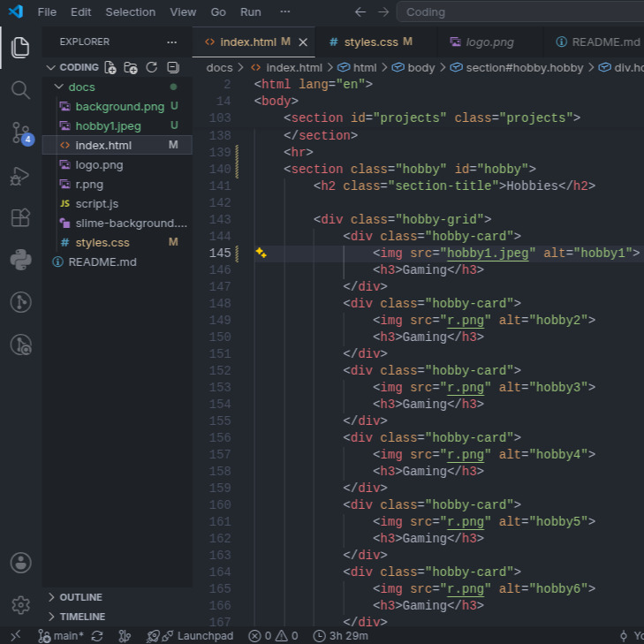Synchronize changes via status bar sync icon
This screenshot has height=644, width=644.
pyautogui.click(x=97, y=636)
